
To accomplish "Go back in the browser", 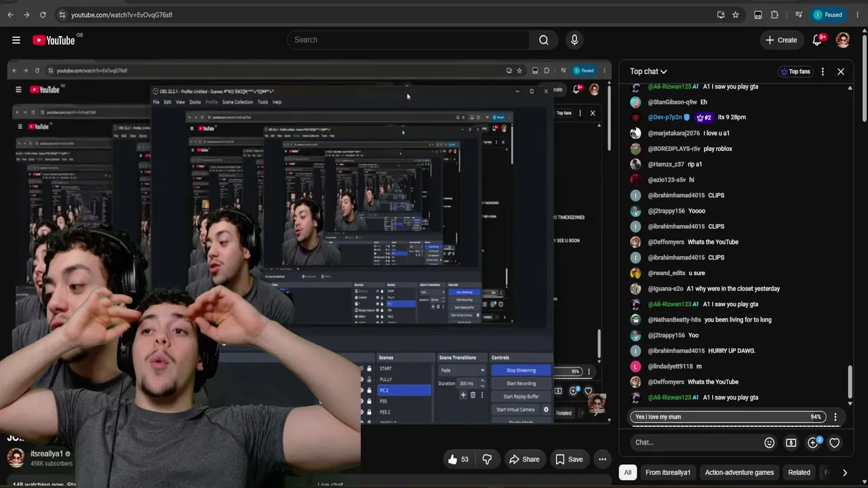I will tap(10, 14).
